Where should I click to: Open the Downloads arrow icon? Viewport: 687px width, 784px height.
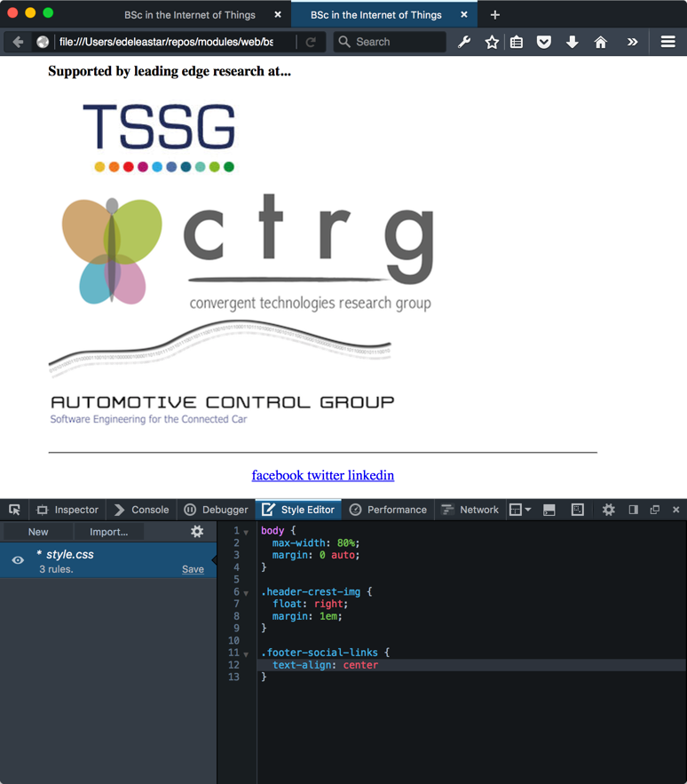pos(572,42)
